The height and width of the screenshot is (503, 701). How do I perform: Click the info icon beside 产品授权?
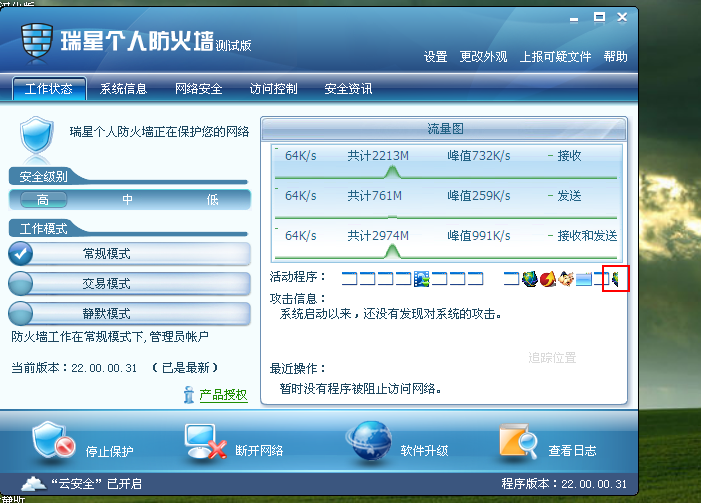tap(189, 395)
